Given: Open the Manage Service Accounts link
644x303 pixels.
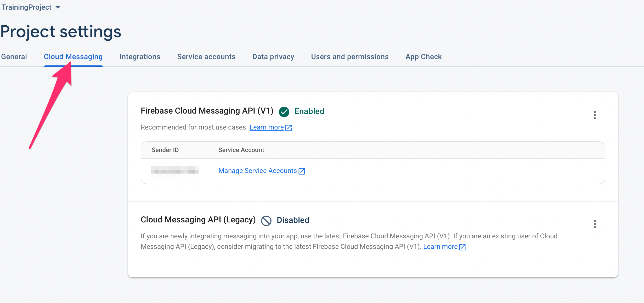Looking at the screenshot, I should (258, 171).
